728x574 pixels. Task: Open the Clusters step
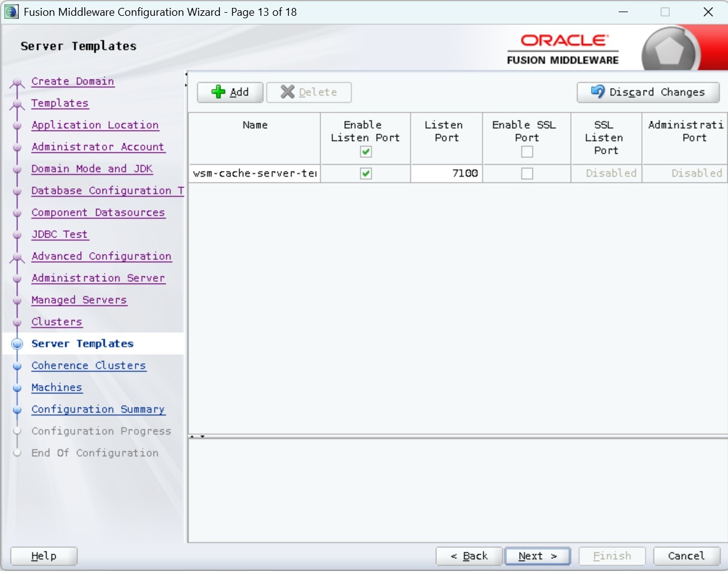pos(56,321)
